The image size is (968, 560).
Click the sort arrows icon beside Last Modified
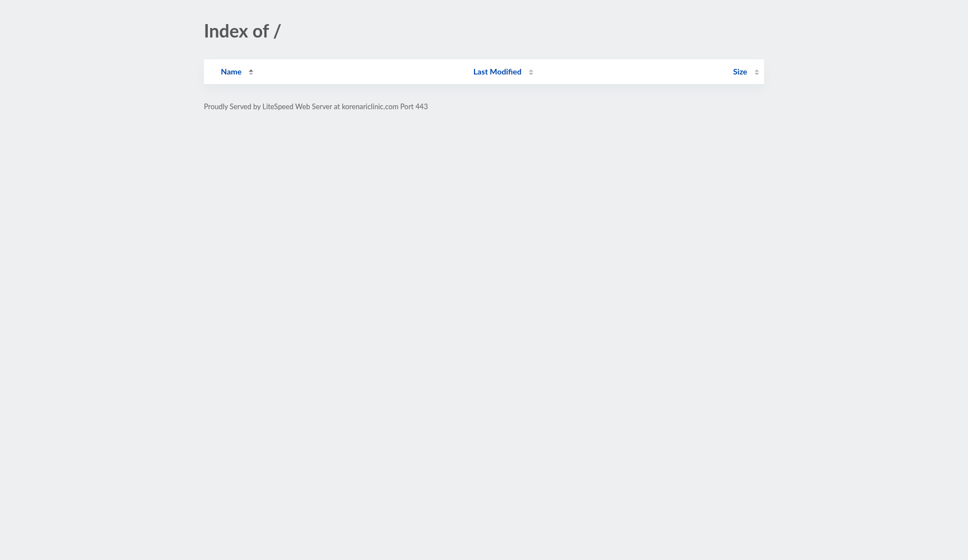pyautogui.click(x=530, y=72)
